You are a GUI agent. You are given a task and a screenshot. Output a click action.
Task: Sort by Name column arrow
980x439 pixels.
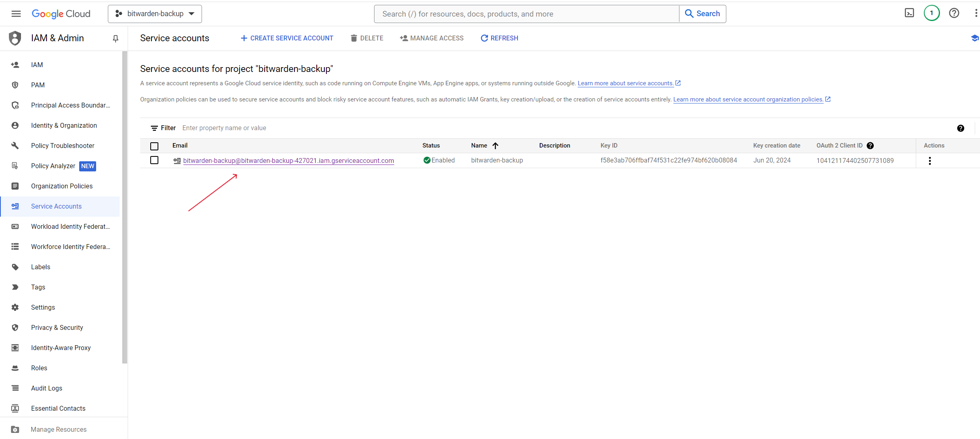coord(495,146)
